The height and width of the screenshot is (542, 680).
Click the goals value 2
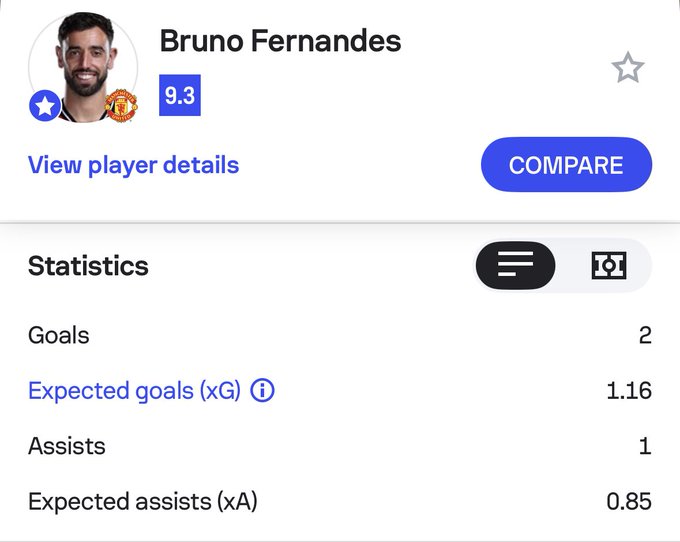tap(645, 335)
